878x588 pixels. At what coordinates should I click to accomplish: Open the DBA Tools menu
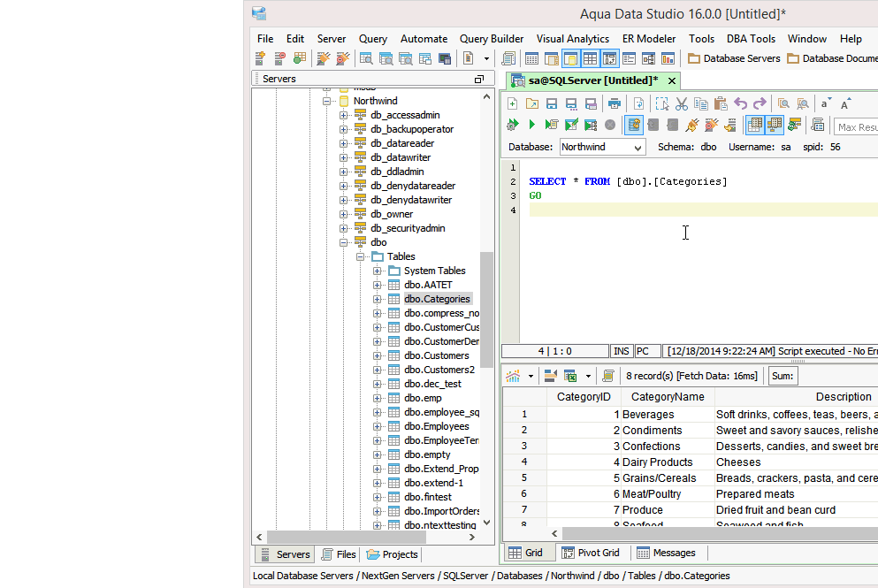click(751, 39)
